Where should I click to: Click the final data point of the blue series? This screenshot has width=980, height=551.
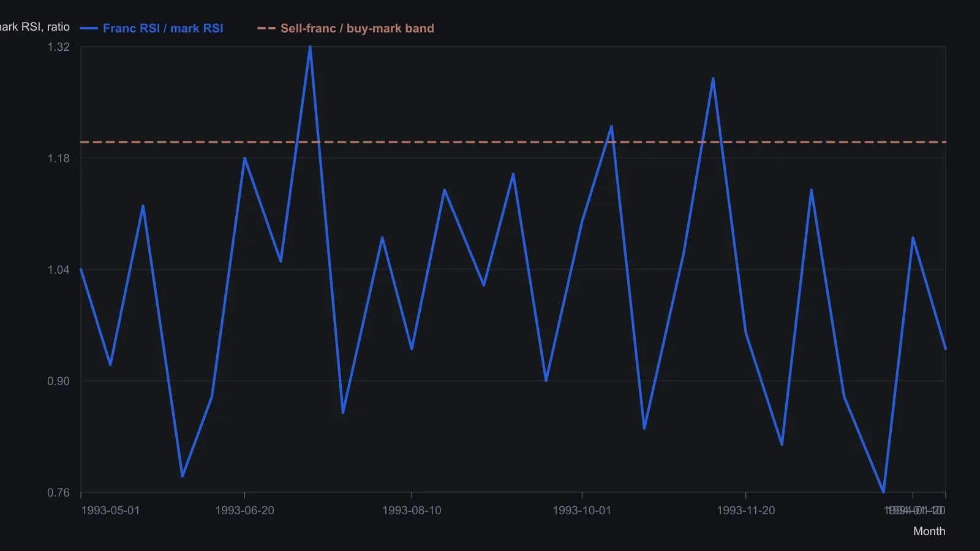pos(946,349)
